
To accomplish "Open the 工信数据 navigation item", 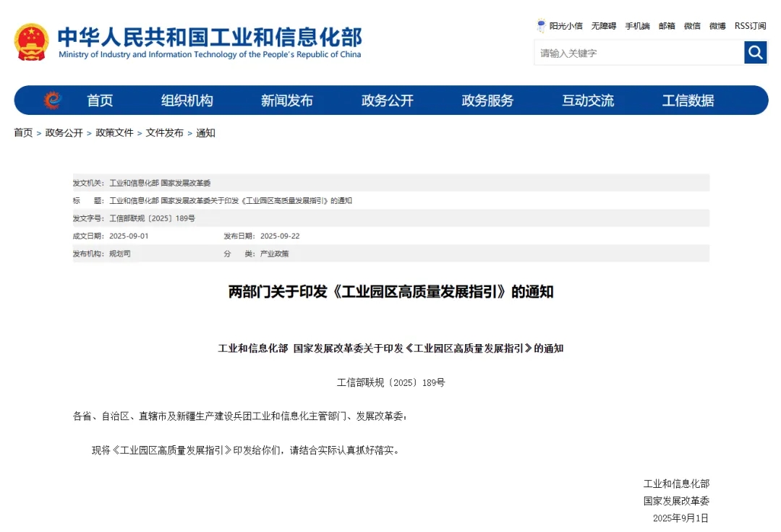I will 688,100.
